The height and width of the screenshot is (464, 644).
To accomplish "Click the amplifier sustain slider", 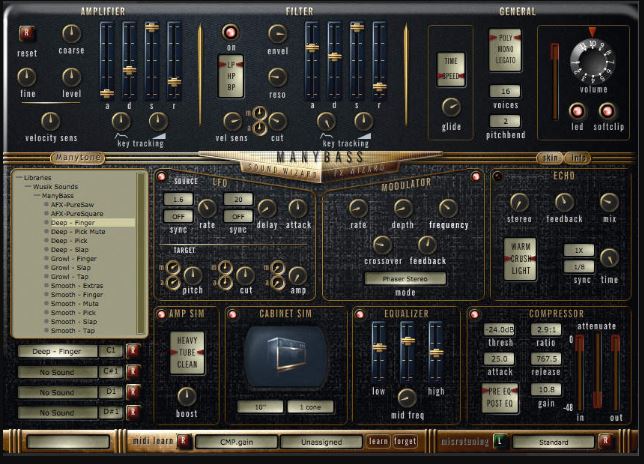I will pyautogui.click(x=152, y=62).
